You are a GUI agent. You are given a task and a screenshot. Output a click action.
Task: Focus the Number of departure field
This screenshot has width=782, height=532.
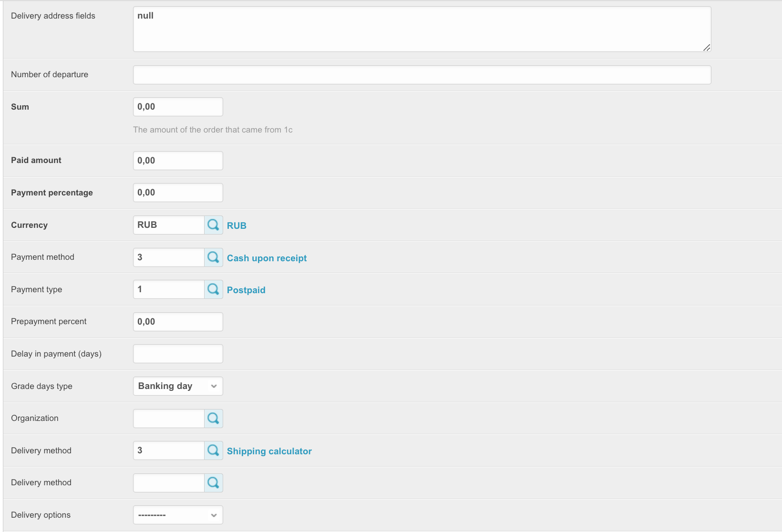[422, 75]
